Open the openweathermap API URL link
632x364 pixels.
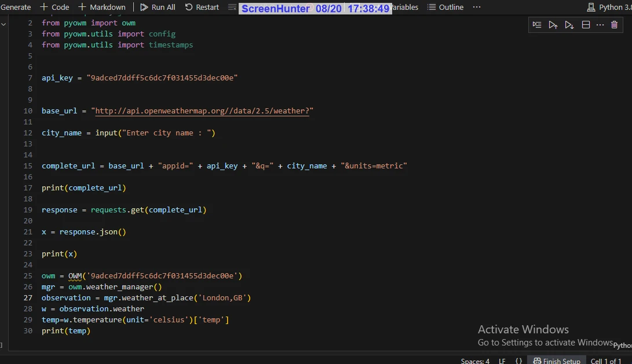(202, 111)
